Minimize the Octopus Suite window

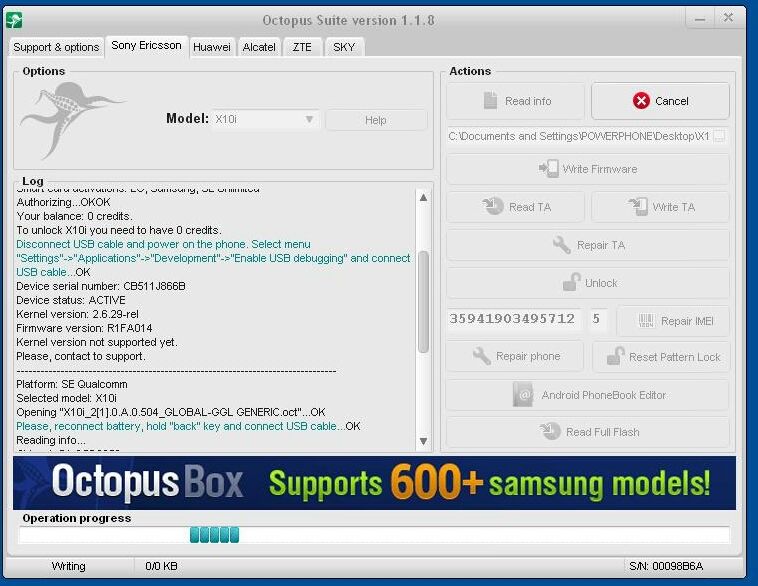[700, 19]
